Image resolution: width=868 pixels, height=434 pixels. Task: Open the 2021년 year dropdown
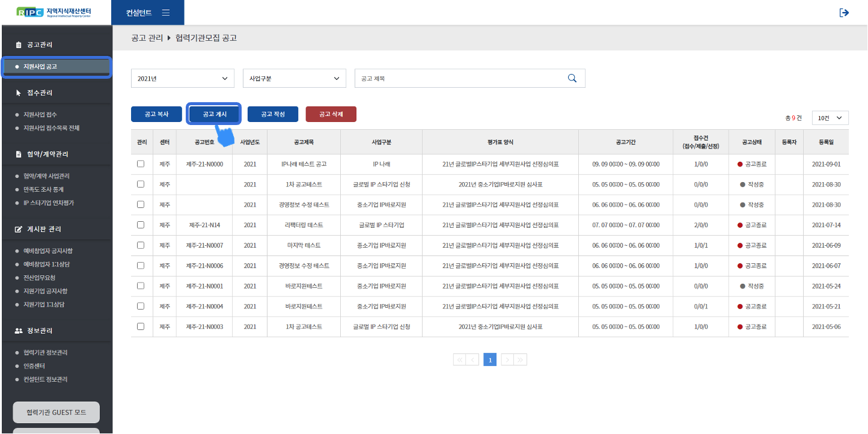click(x=183, y=78)
